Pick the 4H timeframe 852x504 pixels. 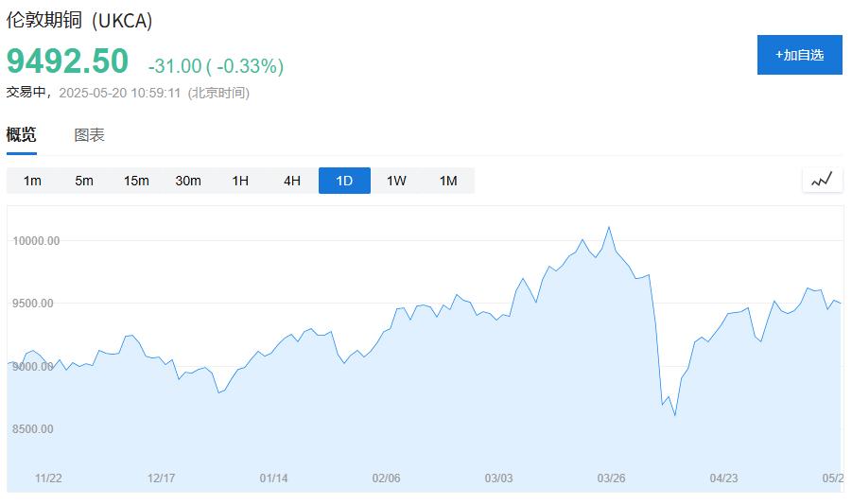pos(292,181)
